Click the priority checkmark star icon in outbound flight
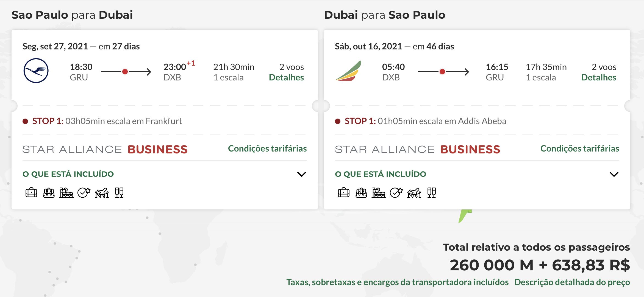Image resolution: width=644 pixels, height=297 pixels. pos(84,193)
